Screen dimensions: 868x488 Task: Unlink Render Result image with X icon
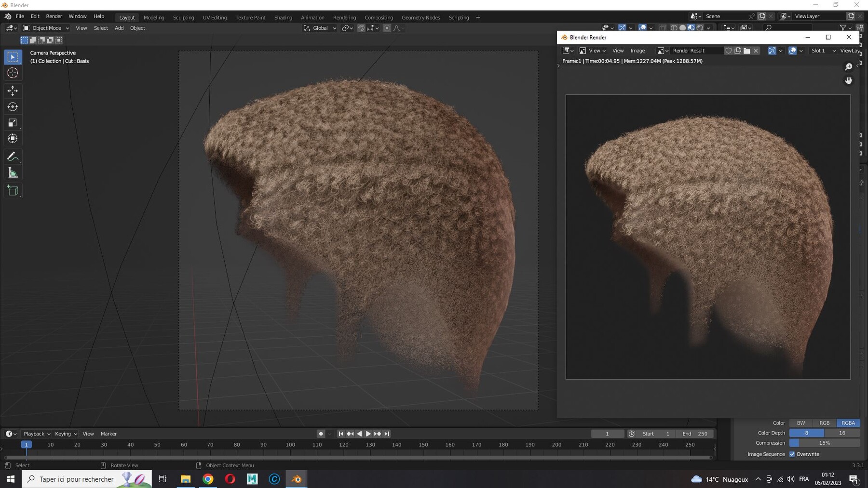[756, 51]
